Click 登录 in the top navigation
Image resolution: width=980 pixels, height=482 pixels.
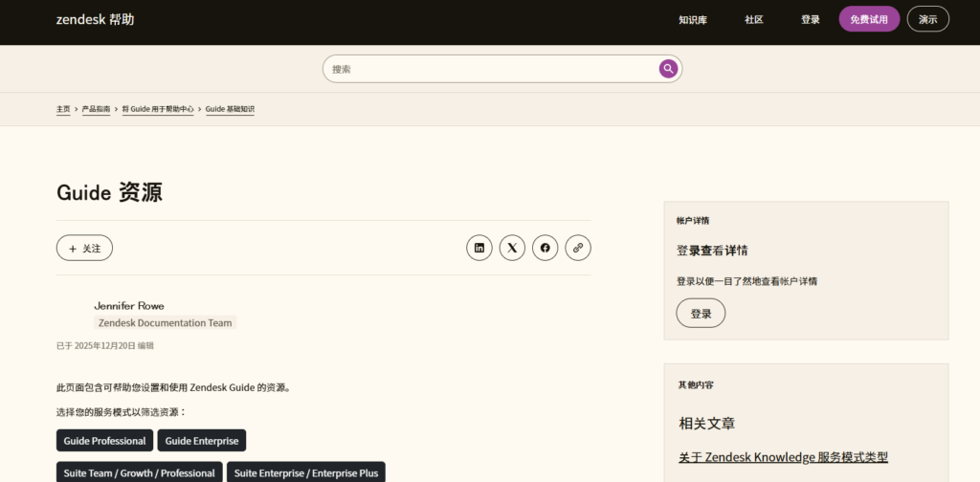810,19
